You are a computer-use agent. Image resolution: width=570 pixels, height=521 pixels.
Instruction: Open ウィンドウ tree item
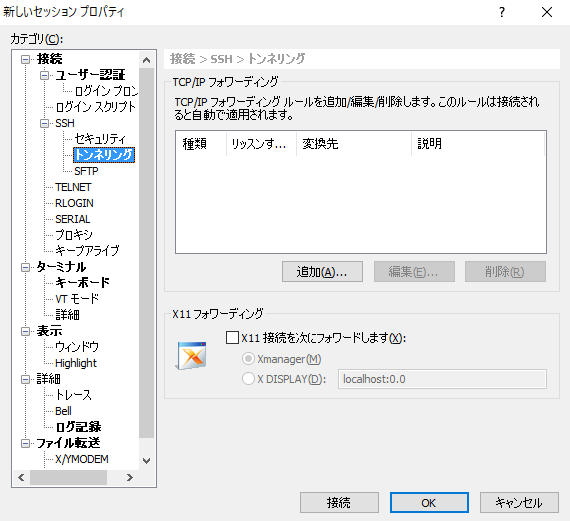[x=77, y=347]
